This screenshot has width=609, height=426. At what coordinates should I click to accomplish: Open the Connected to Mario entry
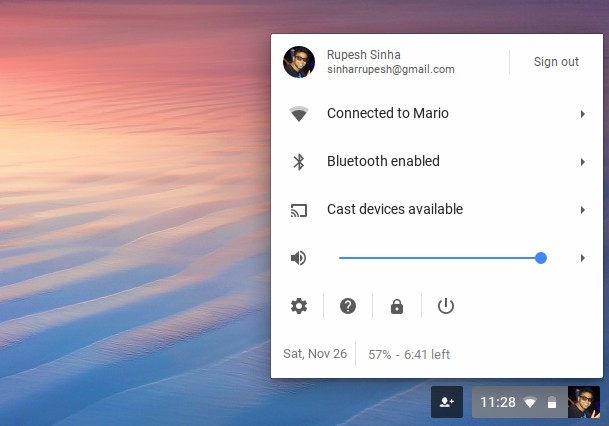point(437,113)
